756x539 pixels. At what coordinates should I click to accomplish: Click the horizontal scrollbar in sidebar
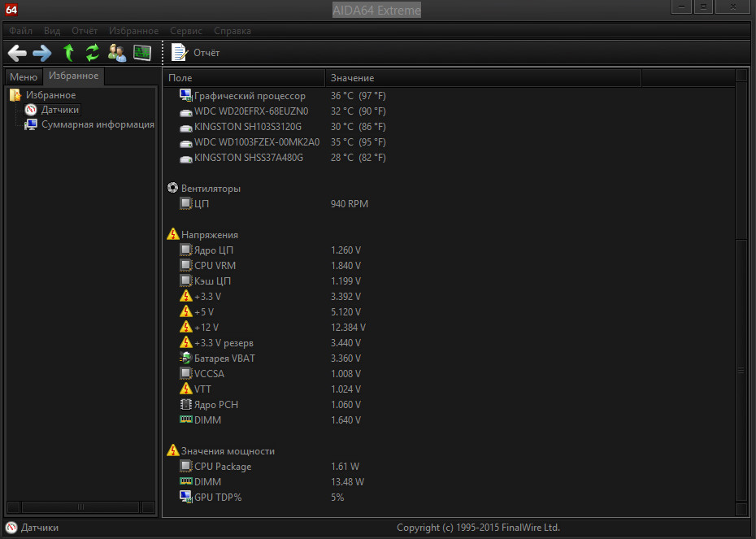coord(80,506)
